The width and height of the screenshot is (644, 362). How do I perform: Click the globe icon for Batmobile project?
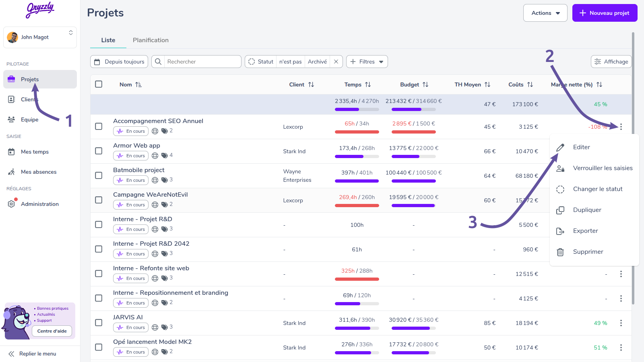(155, 180)
